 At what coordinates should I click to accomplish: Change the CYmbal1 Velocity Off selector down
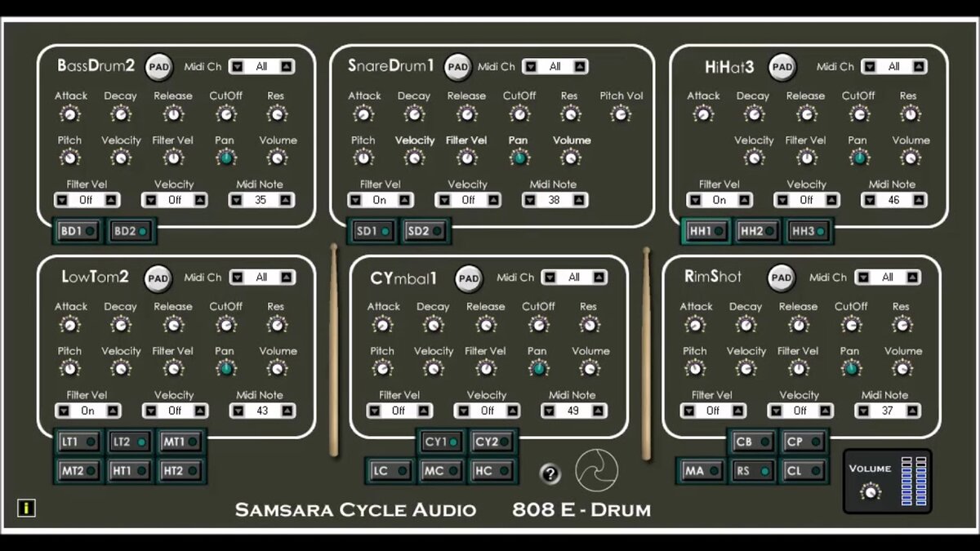tap(463, 411)
